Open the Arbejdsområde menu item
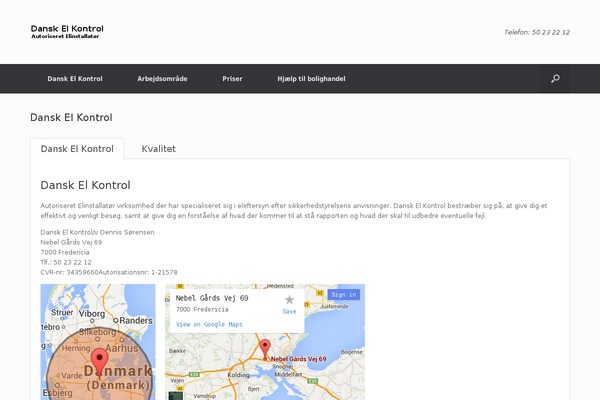 pyautogui.click(x=162, y=78)
